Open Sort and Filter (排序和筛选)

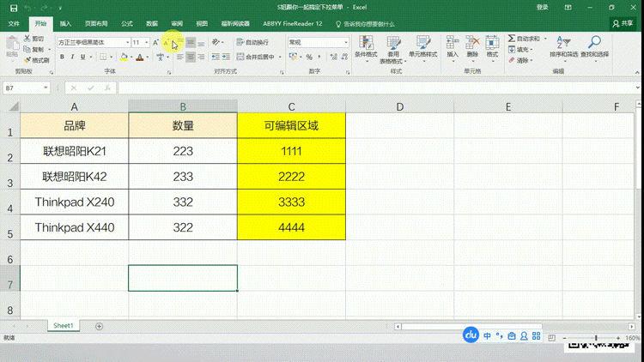pos(563,47)
